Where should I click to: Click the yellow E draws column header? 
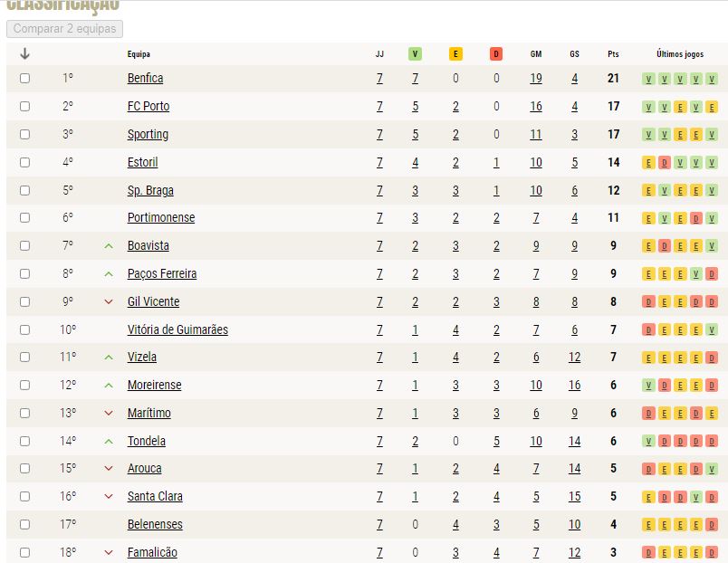pos(455,53)
